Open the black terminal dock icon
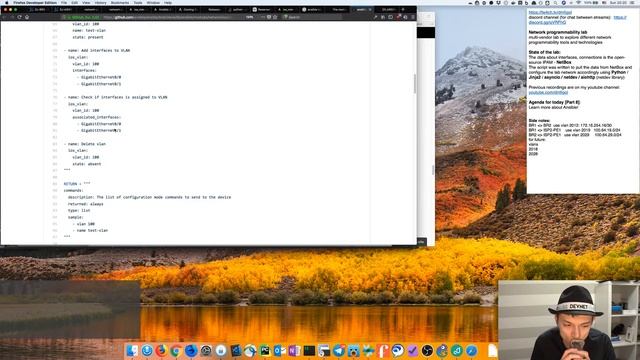The height and width of the screenshot is (360, 640). point(309,351)
